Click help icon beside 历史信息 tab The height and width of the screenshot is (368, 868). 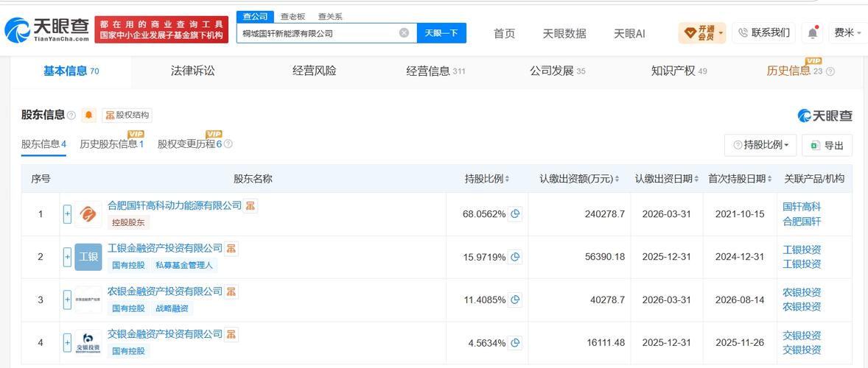click(x=830, y=71)
